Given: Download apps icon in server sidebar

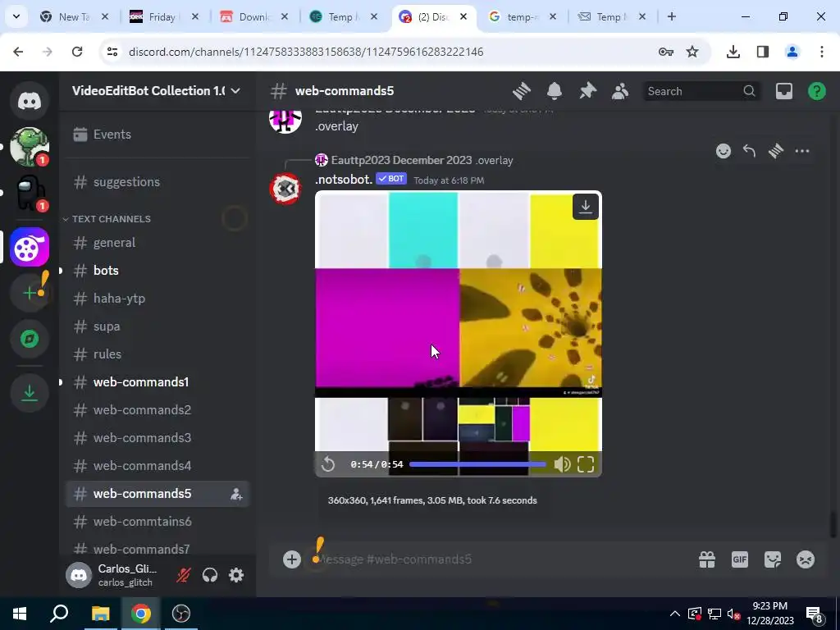Looking at the screenshot, I should [x=30, y=393].
